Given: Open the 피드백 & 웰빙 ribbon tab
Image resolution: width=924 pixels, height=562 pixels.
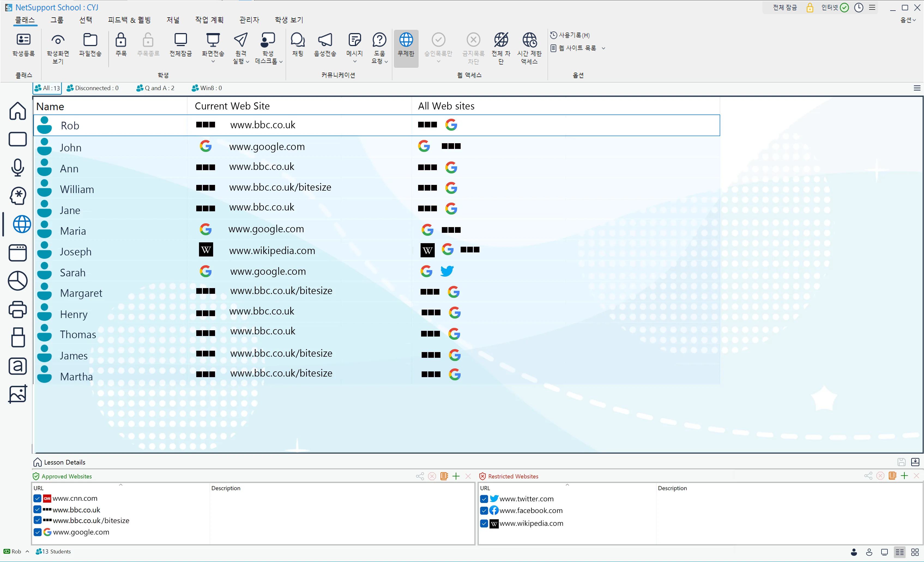Looking at the screenshot, I should (129, 20).
